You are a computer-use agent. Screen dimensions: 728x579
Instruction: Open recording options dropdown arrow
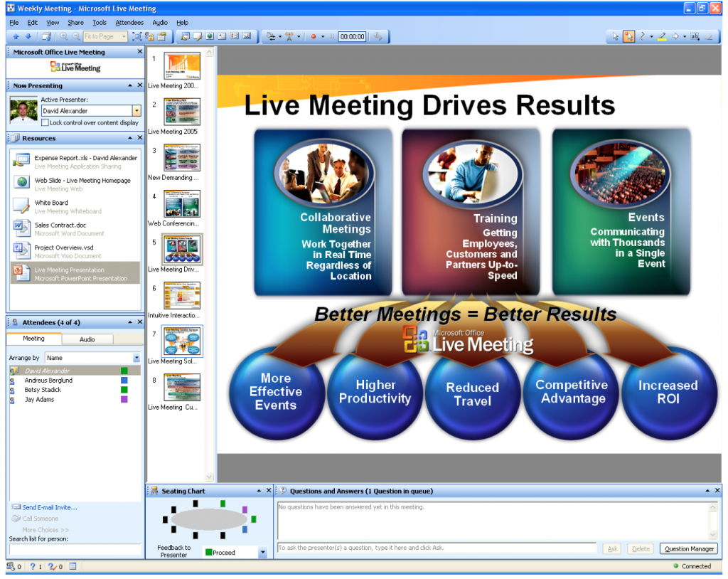[323, 36]
